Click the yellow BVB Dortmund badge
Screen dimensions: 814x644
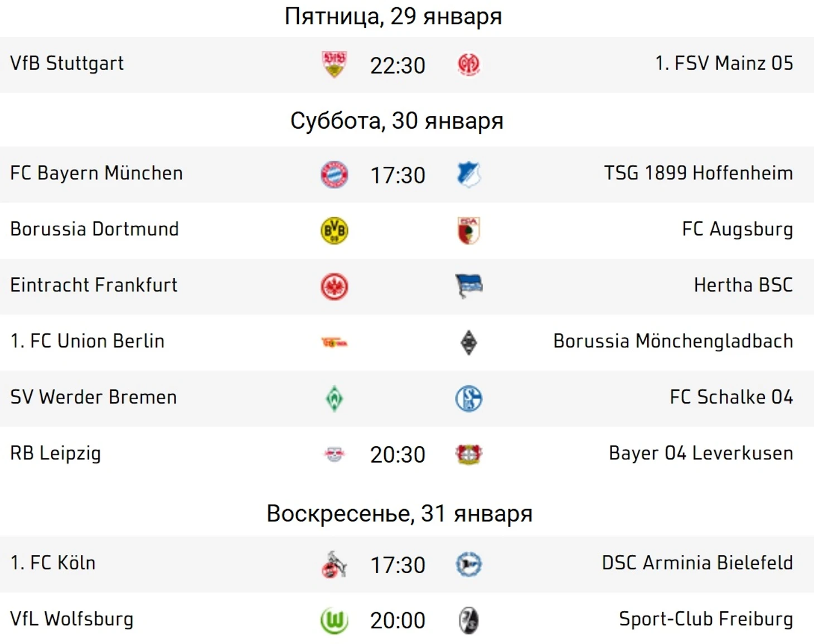tap(335, 230)
